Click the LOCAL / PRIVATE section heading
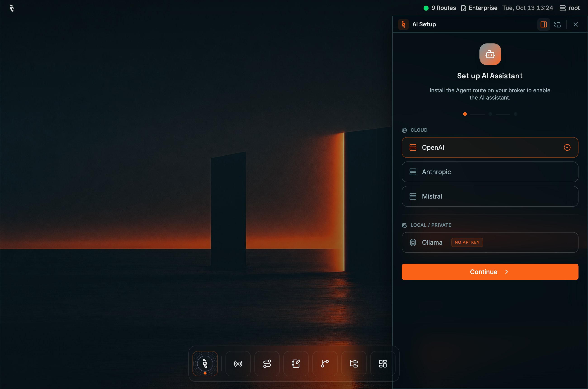 point(431,225)
